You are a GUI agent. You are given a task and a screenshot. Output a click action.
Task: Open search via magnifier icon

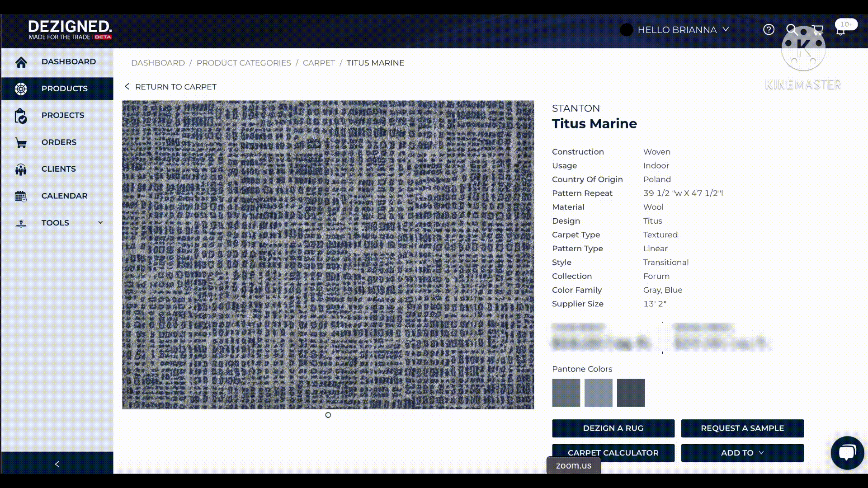791,30
